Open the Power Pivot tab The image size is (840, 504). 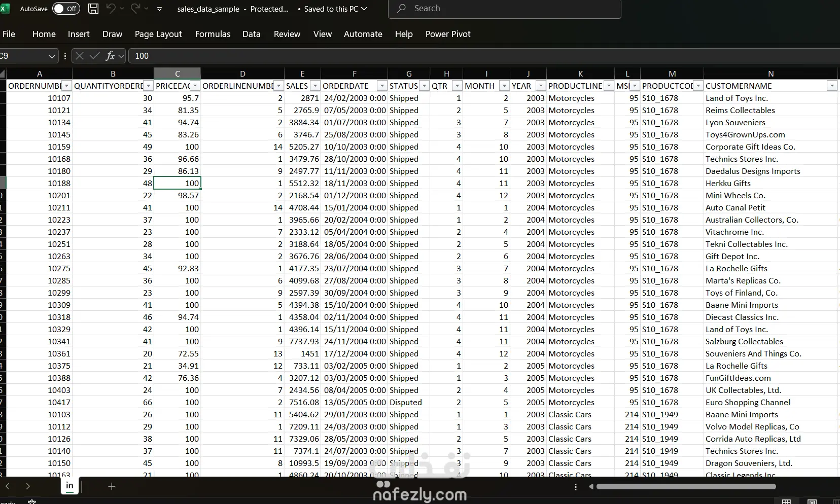click(448, 34)
